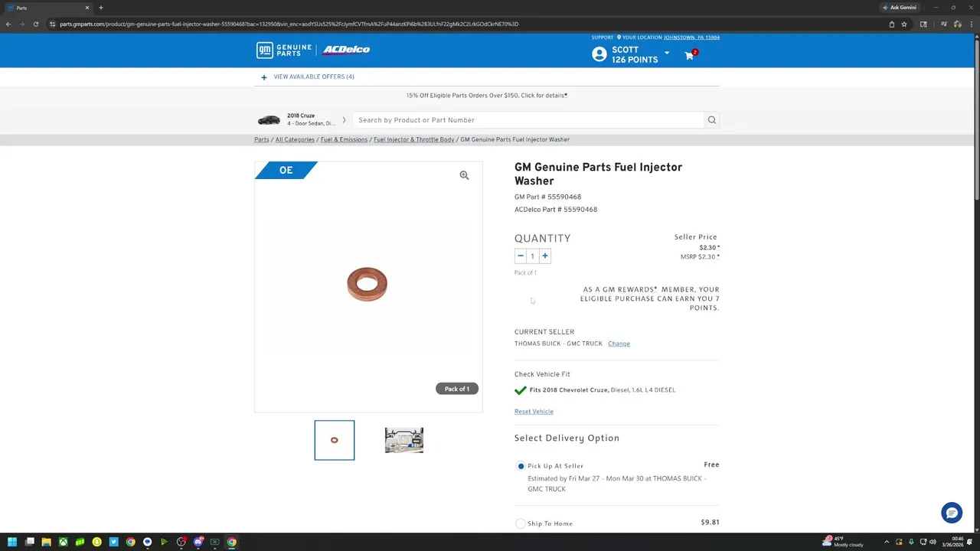
Task: Open Fuel Injector & Throttle Body breadcrumb
Action: pyautogui.click(x=413, y=140)
